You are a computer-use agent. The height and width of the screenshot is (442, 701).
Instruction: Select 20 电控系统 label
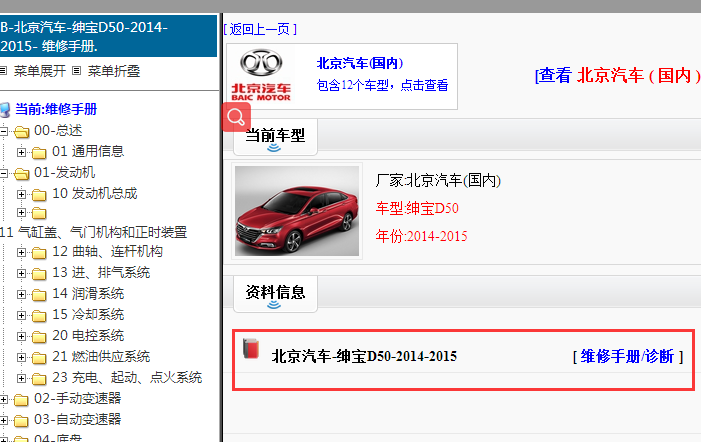pyautogui.click(x=88, y=335)
